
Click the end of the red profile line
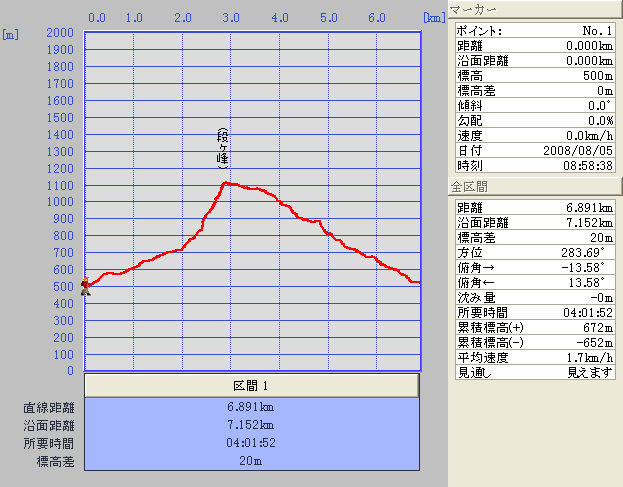click(418, 282)
